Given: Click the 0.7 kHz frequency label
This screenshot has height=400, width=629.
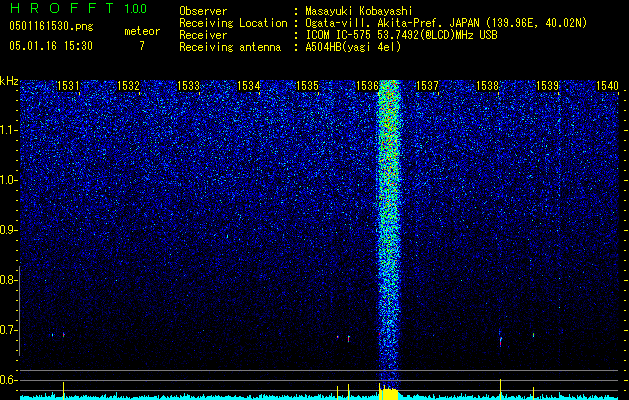Looking at the screenshot, I should click(8, 330).
